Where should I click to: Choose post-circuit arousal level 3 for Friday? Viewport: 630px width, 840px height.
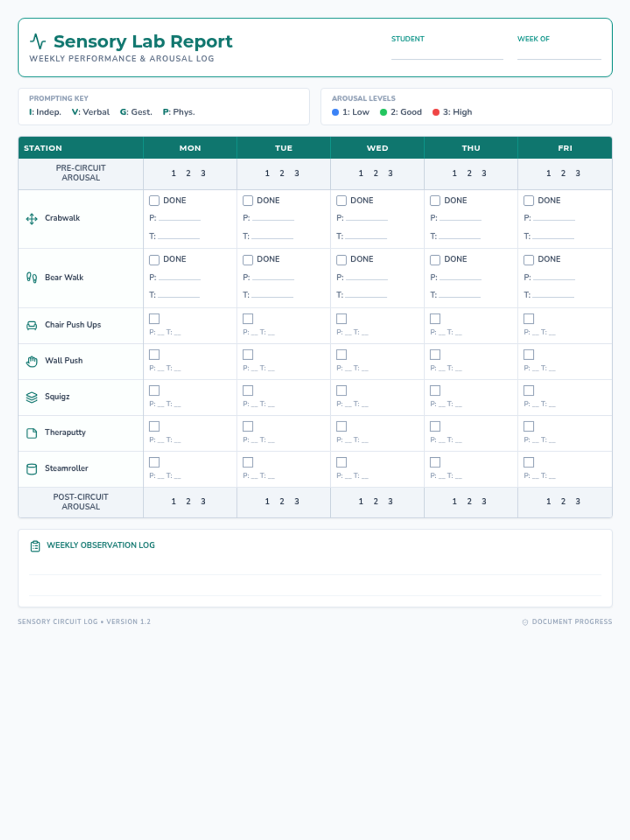[x=577, y=501]
